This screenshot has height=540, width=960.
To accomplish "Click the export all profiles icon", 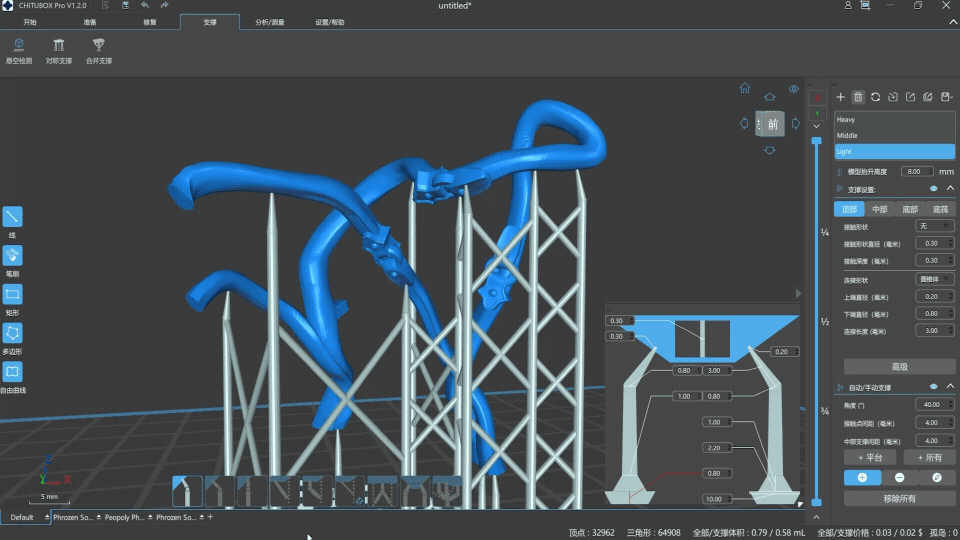I will tap(928, 97).
